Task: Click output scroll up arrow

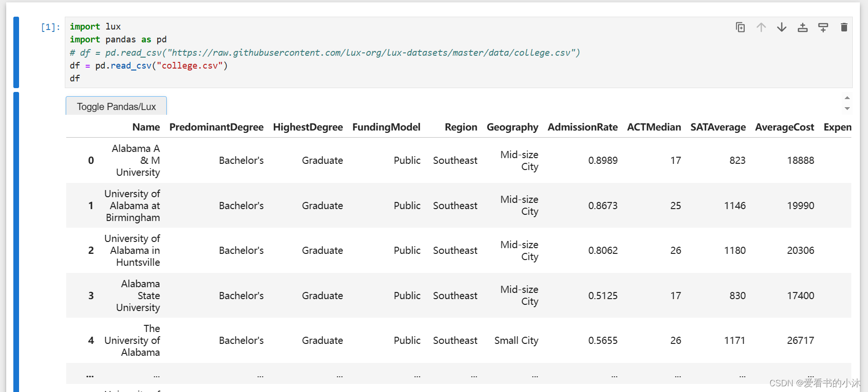Action: [847, 98]
